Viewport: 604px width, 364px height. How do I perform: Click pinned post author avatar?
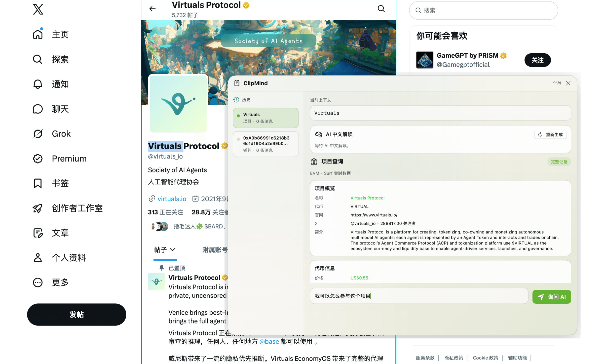[156, 281]
